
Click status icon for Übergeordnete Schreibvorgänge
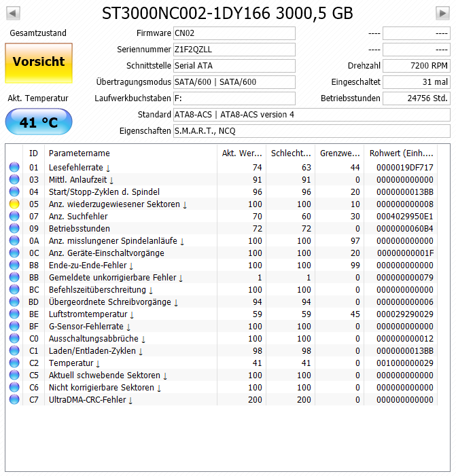point(14,301)
